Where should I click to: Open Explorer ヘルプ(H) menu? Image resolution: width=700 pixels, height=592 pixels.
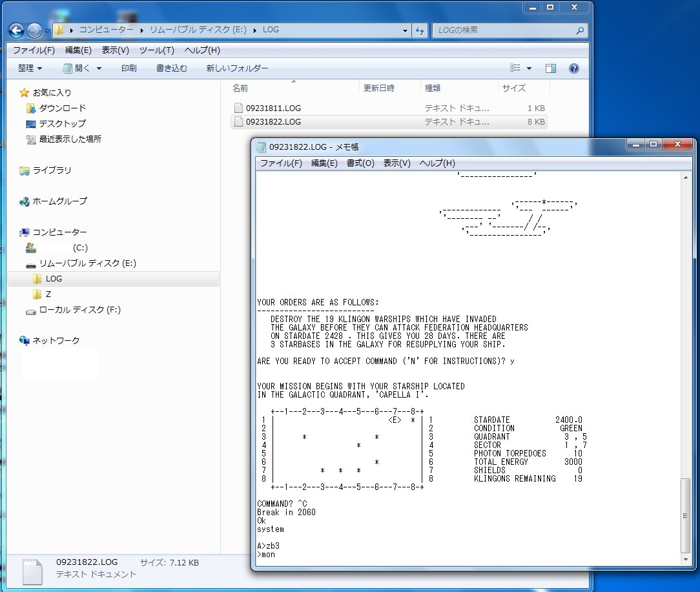[x=202, y=50]
